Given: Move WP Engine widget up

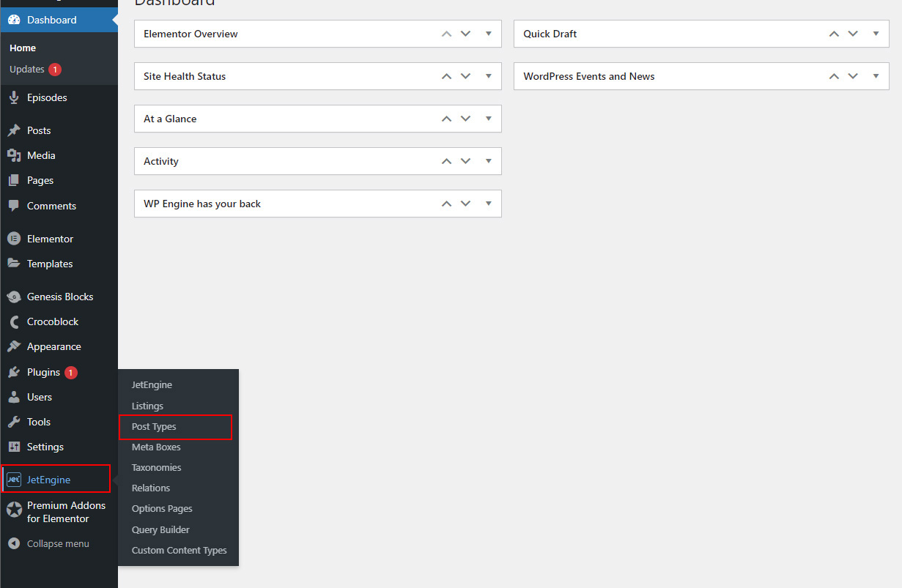Looking at the screenshot, I should pos(446,204).
